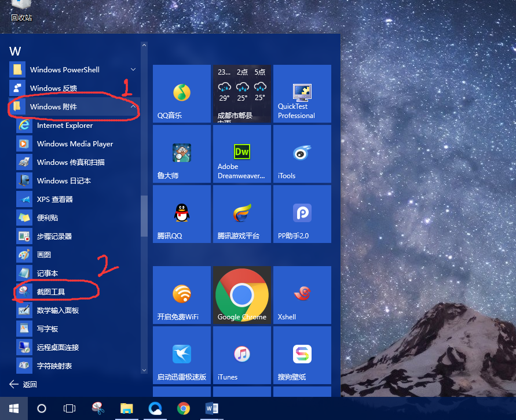Launch Adobe Dreamweaver tile
Image resolution: width=516 pixels, height=420 pixels.
pyautogui.click(x=242, y=154)
